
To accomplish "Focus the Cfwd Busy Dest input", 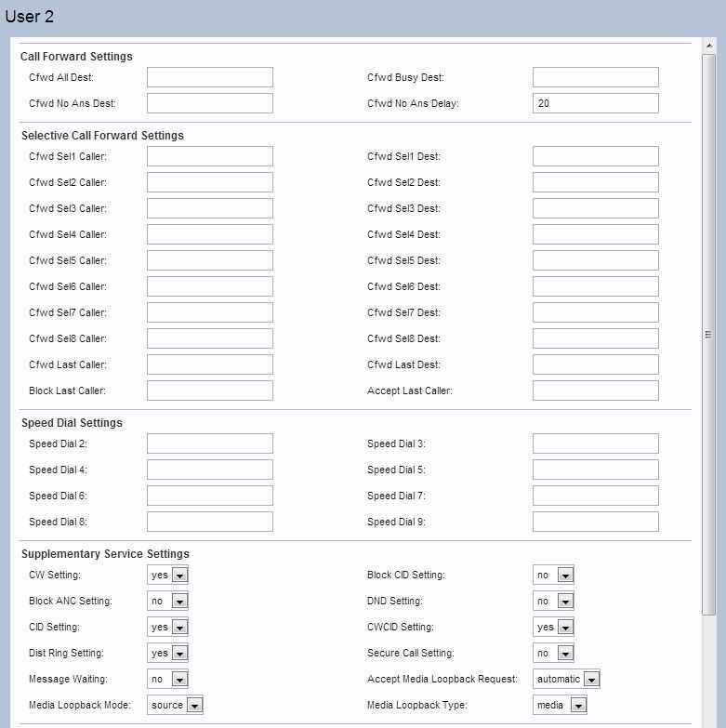I will 595,77.
